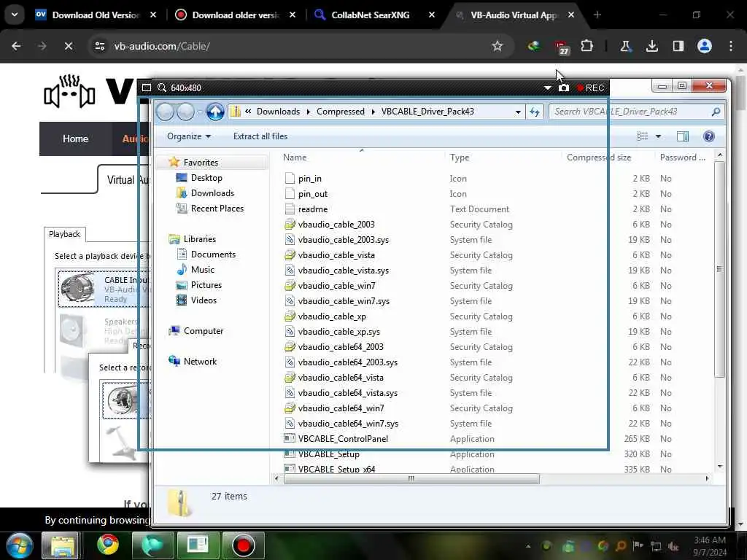The width and height of the screenshot is (747, 560).
Task: Open the screen recorder taskbar icon
Action: [243, 545]
